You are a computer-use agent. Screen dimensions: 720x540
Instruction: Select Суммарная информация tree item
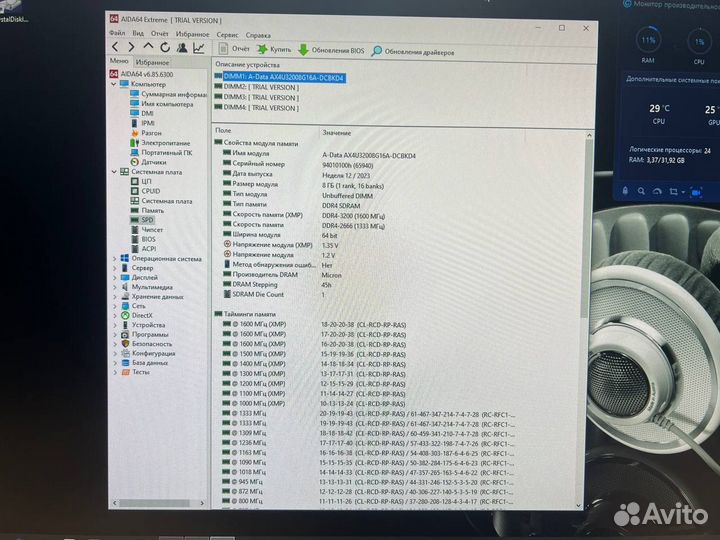point(169,94)
